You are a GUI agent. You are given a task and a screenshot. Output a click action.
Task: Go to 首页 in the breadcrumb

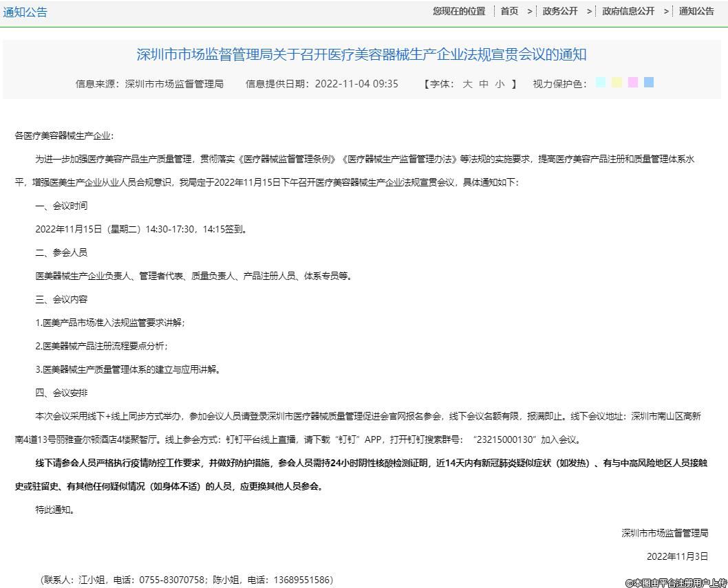coord(509,11)
